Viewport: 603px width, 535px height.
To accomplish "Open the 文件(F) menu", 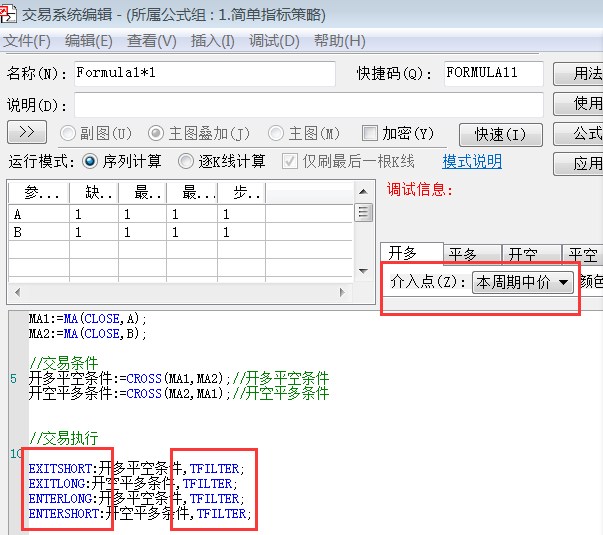I will [x=27, y=41].
